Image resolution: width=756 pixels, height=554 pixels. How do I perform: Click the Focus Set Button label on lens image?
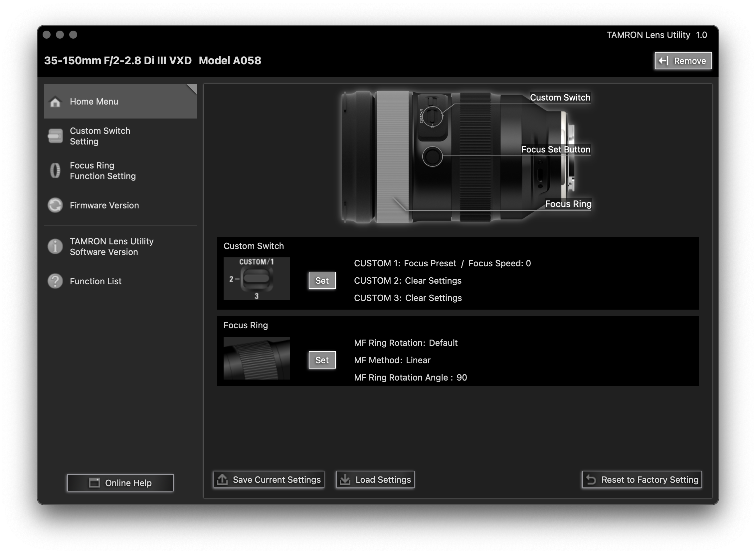pyautogui.click(x=556, y=149)
